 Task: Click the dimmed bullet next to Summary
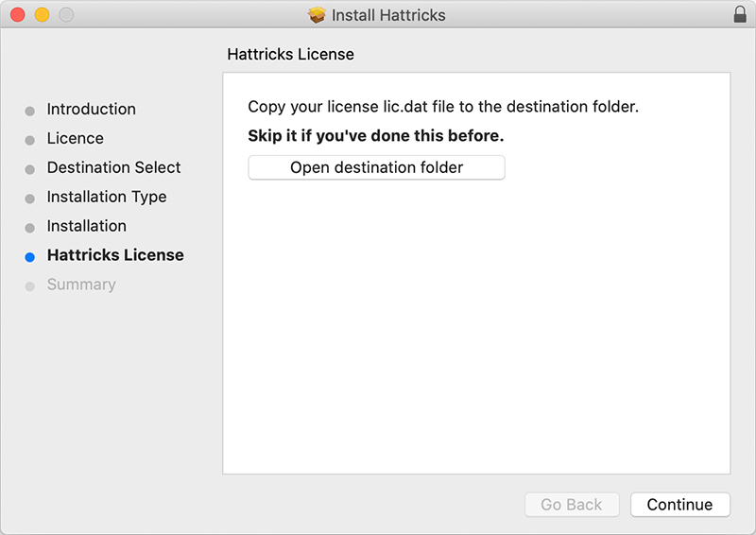30,286
